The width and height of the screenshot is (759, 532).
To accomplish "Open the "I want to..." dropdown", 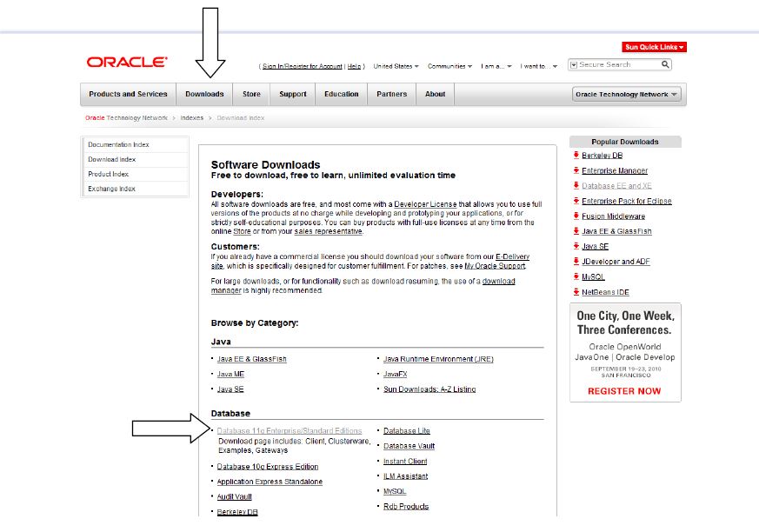I will pyautogui.click(x=539, y=66).
